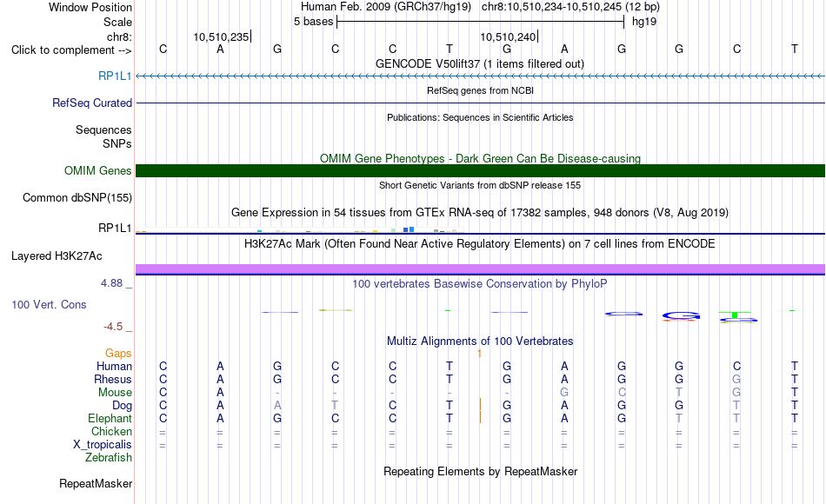Select the 'X_tropicalis' species label
This screenshot has height=504, width=826.
(x=103, y=445)
